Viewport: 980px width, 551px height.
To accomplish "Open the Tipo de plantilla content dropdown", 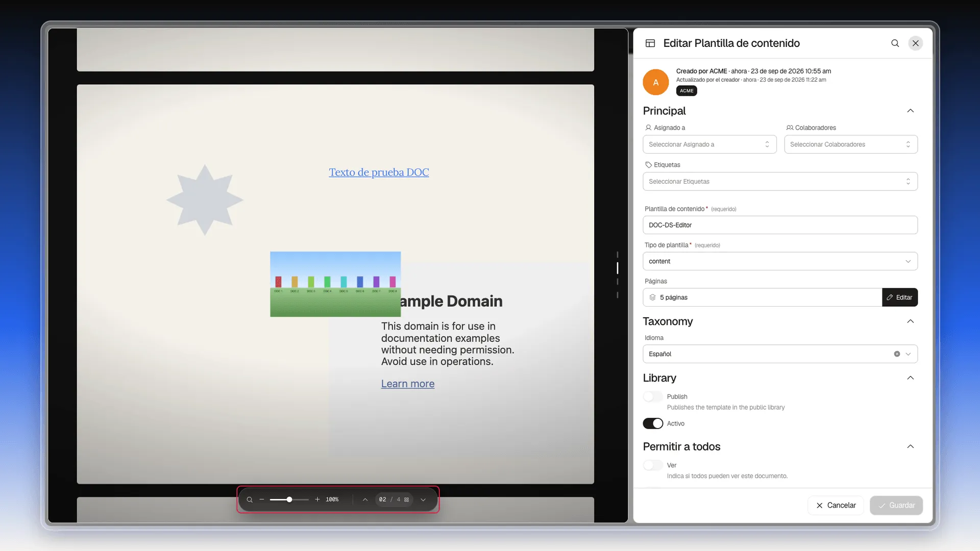I will point(780,261).
